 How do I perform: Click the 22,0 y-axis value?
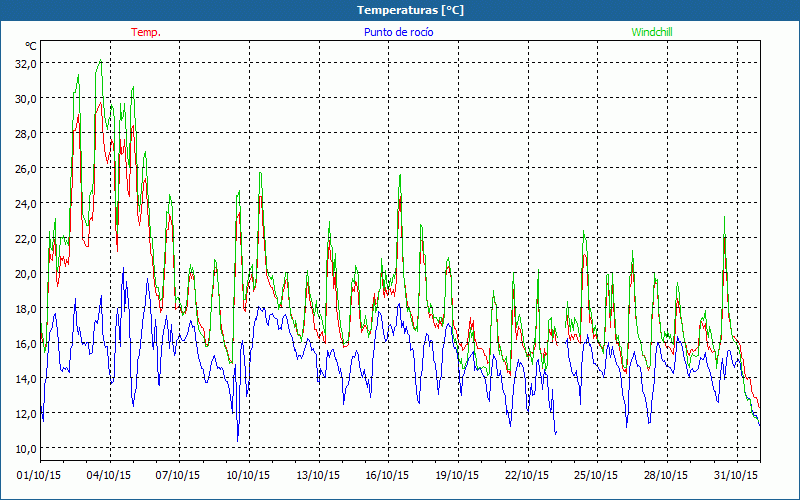(x=26, y=238)
